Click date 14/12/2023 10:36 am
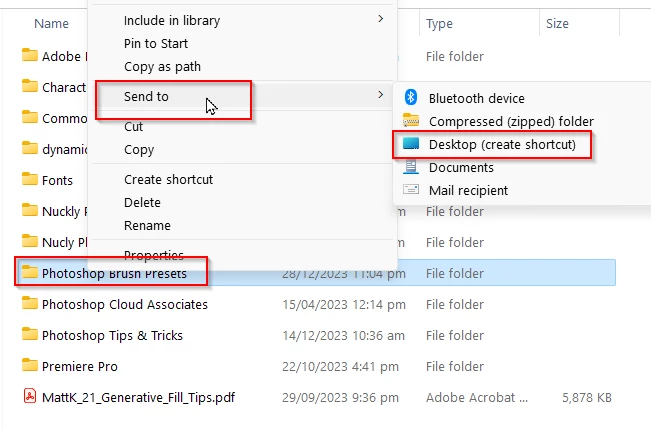 point(343,335)
